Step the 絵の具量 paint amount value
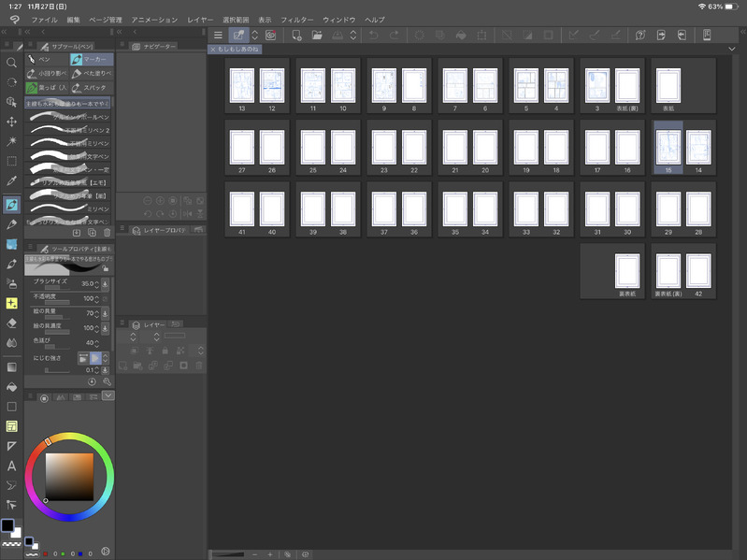The image size is (747, 560). pyautogui.click(x=96, y=313)
